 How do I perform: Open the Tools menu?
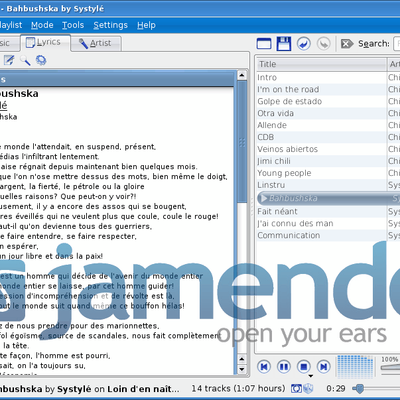[x=73, y=25]
